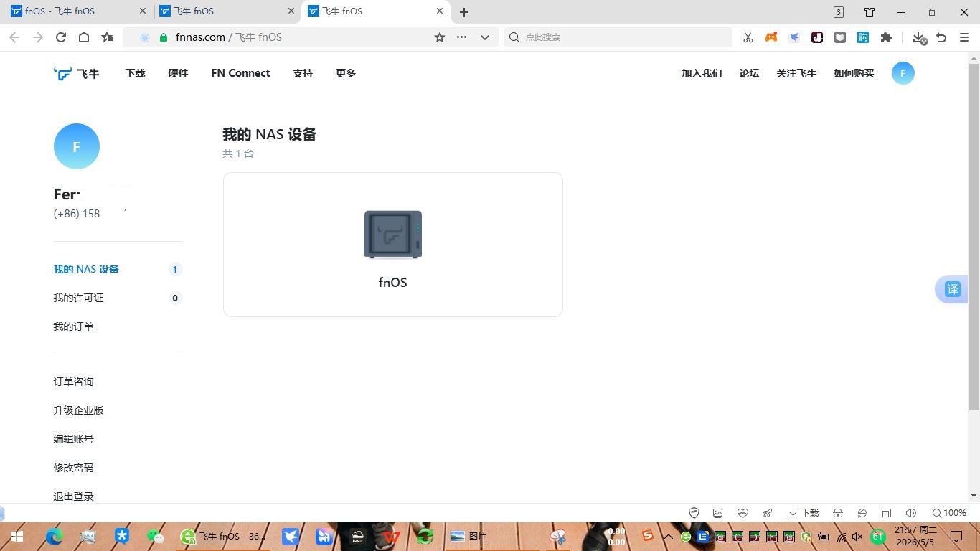
Task: Bookmark this page with the address bar star
Action: point(440,37)
